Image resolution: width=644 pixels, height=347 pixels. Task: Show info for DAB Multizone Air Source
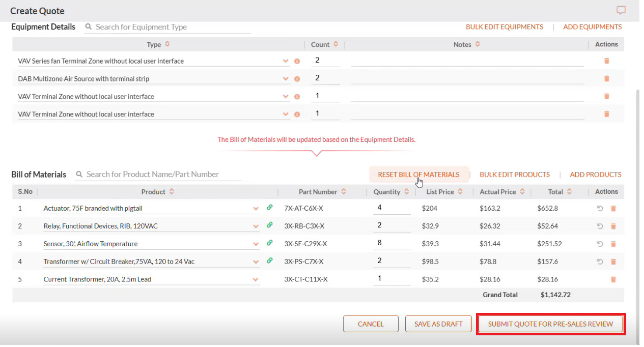(297, 79)
